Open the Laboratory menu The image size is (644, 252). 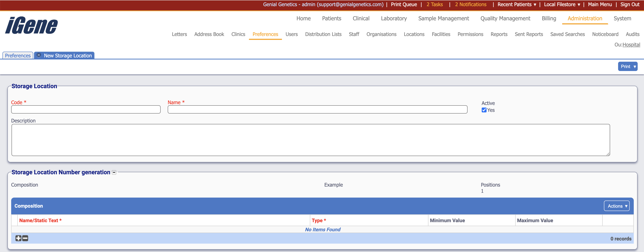pyautogui.click(x=394, y=18)
